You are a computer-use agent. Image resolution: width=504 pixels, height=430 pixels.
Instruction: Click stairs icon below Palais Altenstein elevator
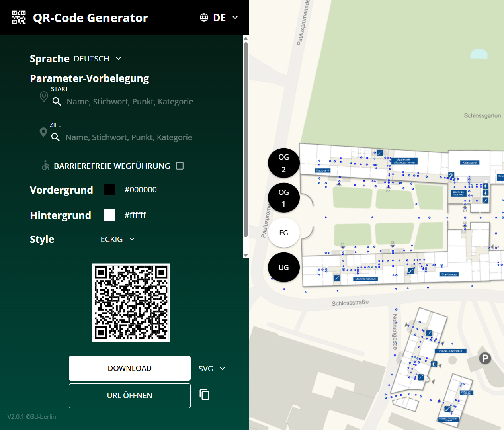(x=421, y=377)
